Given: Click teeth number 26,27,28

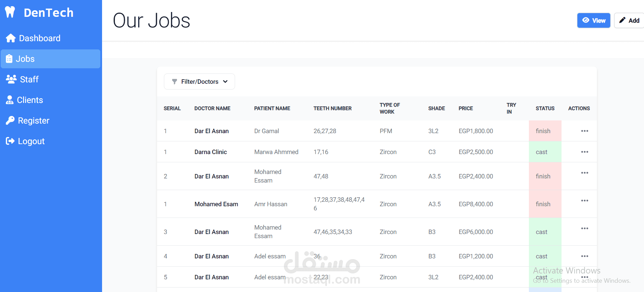Looking at the screenshot, I should pyautogui.click(x=325, y=131).
